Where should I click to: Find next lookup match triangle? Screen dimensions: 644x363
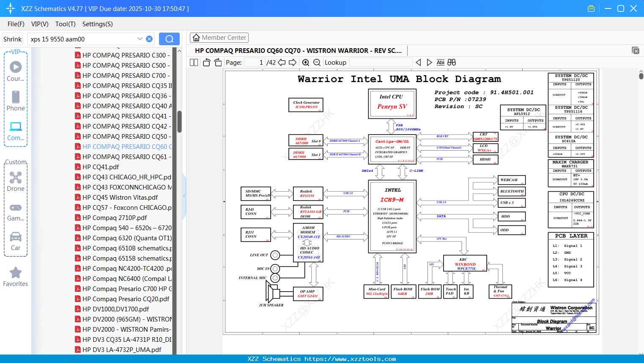429,62
